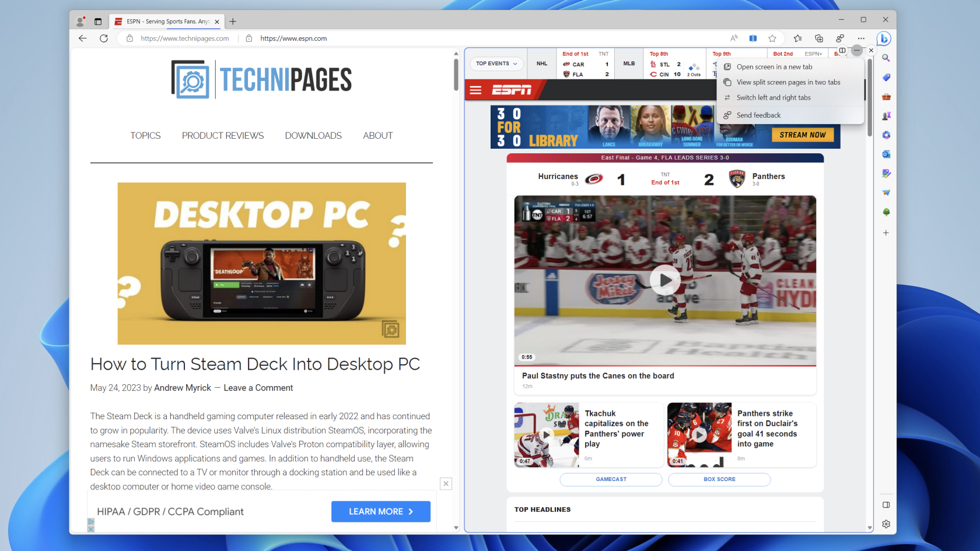980x551 pixels.
Task: Click the technipages.com address field
Action: pos(185,38)
